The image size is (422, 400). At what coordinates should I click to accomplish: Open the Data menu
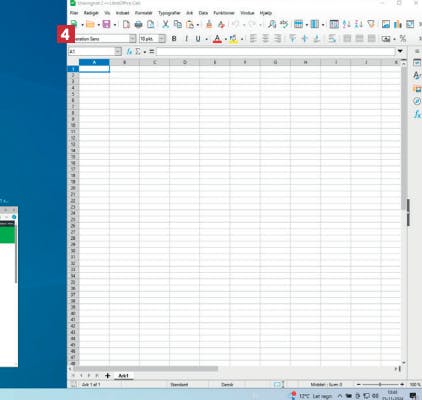pos(203,13)
